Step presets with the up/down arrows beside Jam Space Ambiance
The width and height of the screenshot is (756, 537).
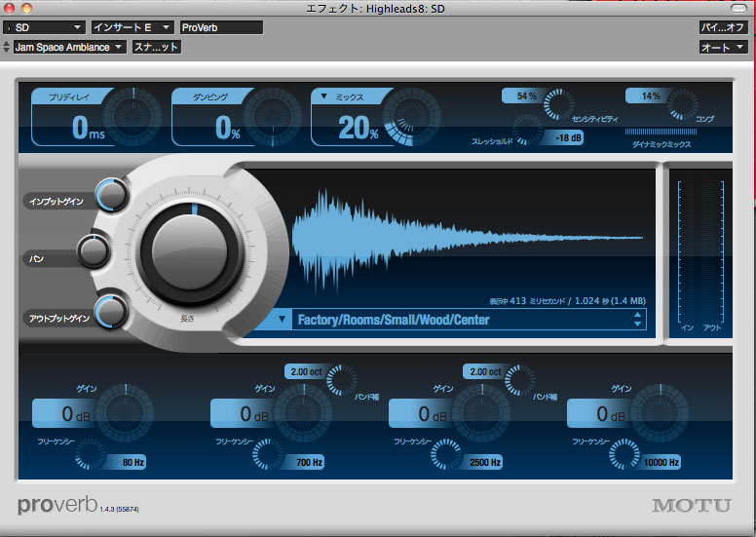click(x=6, y=48)
